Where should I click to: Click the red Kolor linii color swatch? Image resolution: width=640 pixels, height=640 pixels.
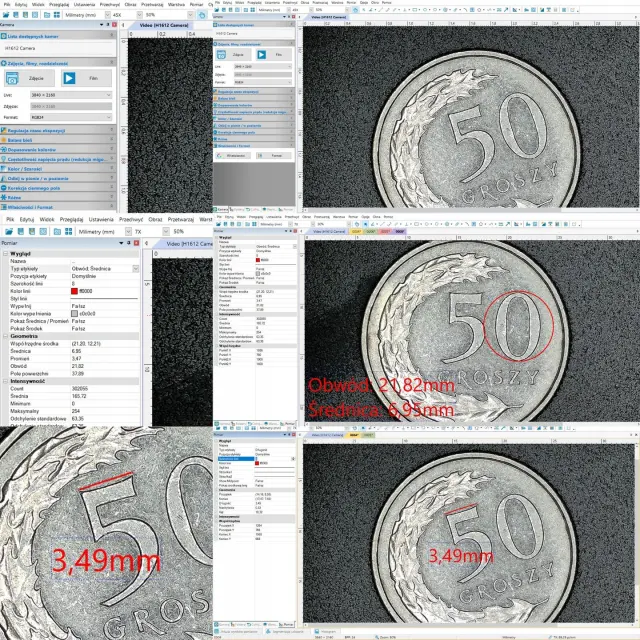pos(73,291)
